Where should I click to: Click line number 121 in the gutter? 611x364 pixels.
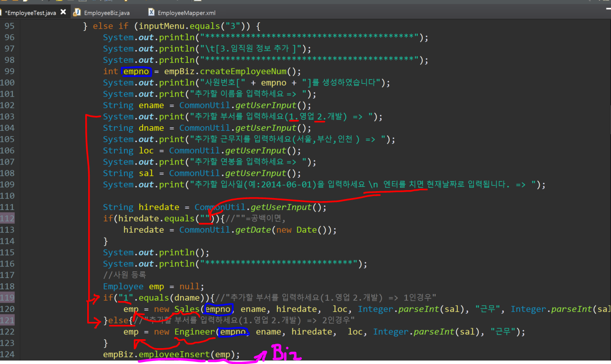pos(7,320)
